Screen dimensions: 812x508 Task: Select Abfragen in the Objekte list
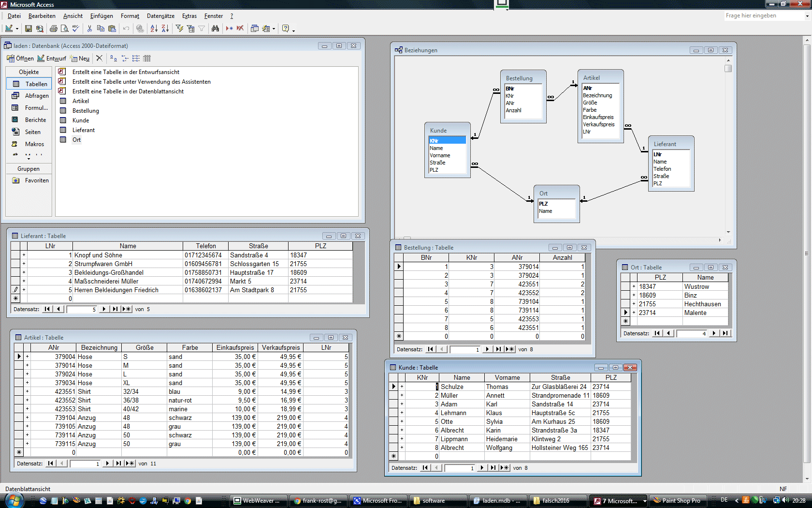(x=29, y=96)
